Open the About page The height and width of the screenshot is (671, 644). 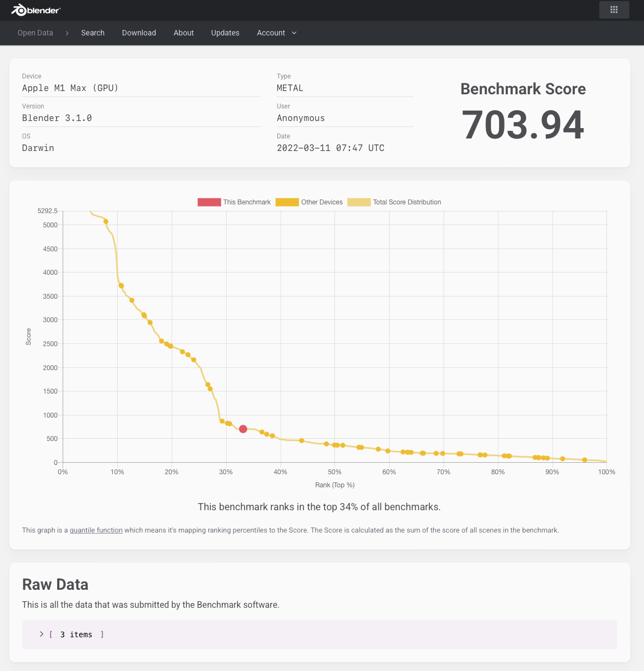coord(184,33)
